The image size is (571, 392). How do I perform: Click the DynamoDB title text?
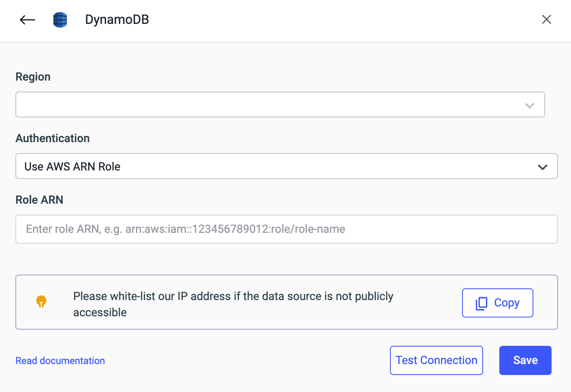pos(117,19)
